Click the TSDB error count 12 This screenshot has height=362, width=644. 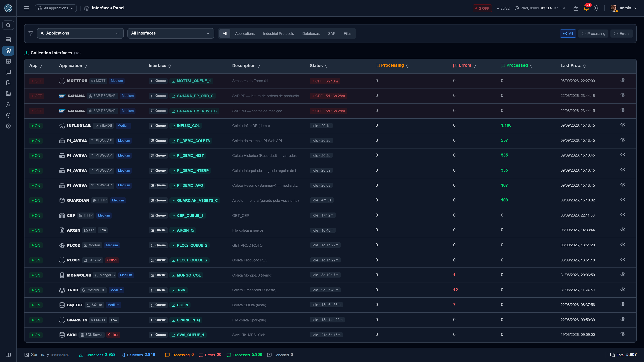coord(455,290)
